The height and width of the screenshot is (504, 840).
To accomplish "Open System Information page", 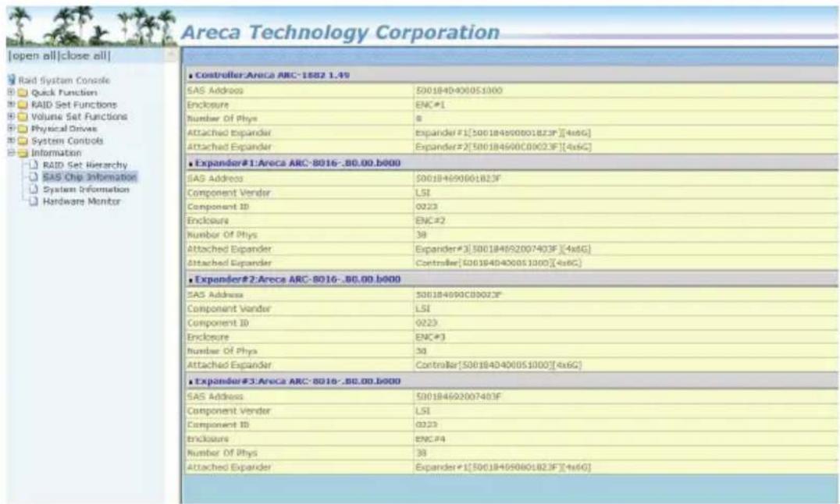I will click(x=86, y=189).
